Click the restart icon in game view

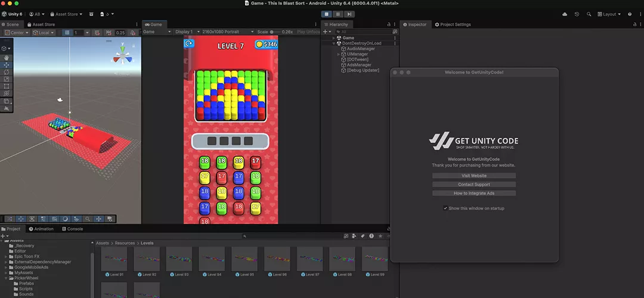pyautogui.click(x=189, y=44)
